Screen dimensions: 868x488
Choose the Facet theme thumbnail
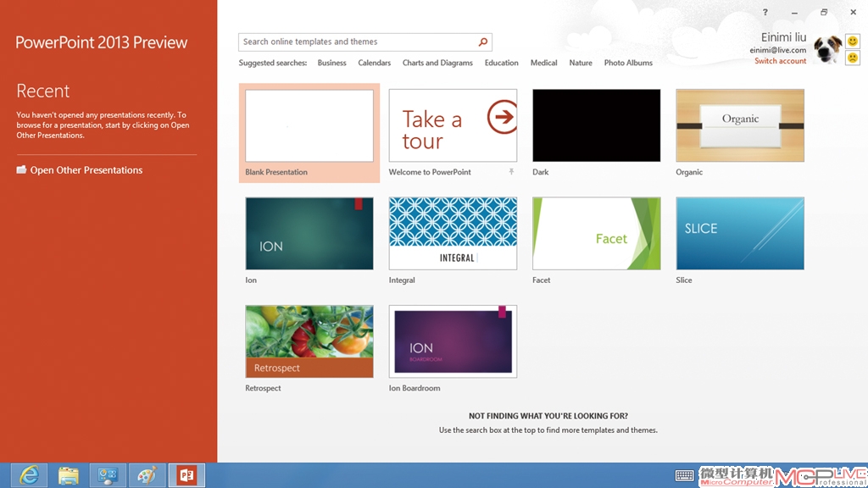tap(596, 234)
